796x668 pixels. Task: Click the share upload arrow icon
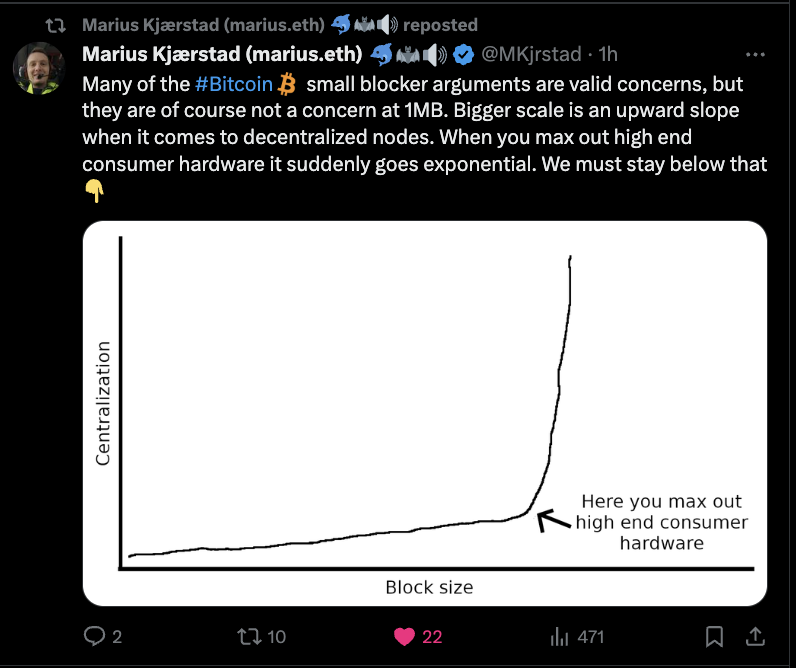tap(757, 636)
